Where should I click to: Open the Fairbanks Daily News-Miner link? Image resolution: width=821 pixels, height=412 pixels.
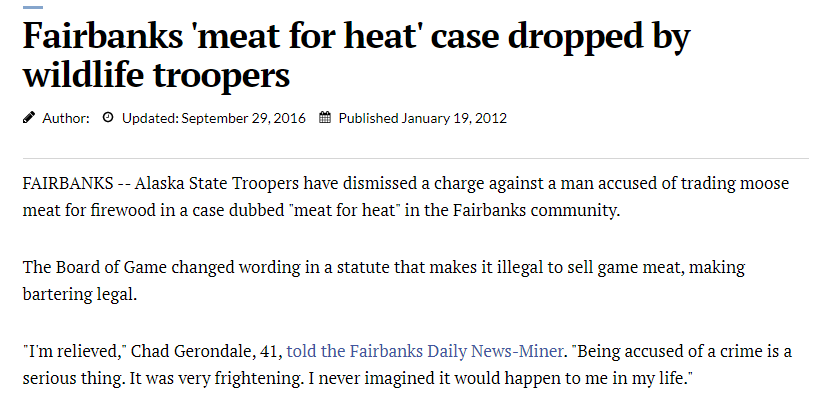click(x=425, y=351)
